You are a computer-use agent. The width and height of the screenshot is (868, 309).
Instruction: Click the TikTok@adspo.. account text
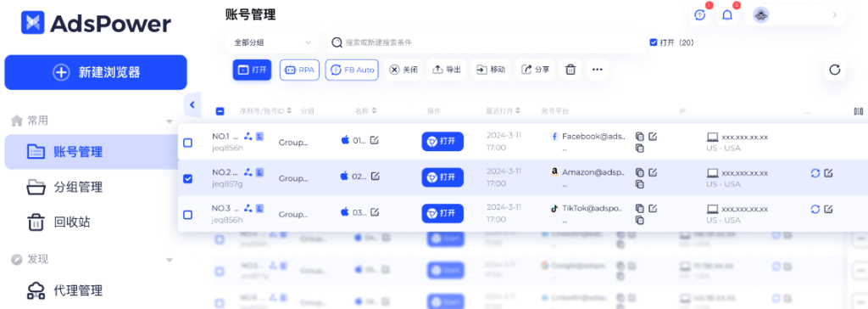tap(593, 208)
